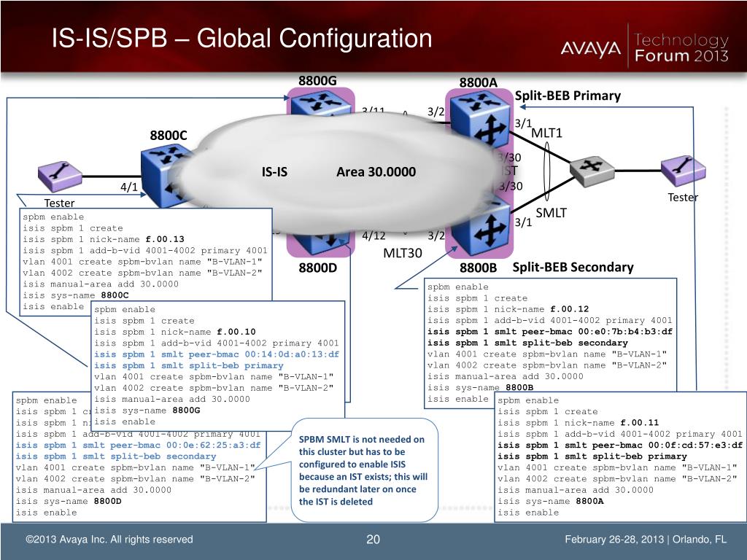Screen dimensions: 747x560
Task: Click the 'Technology Forum 2013' header text
Action: tap(681, 47)
